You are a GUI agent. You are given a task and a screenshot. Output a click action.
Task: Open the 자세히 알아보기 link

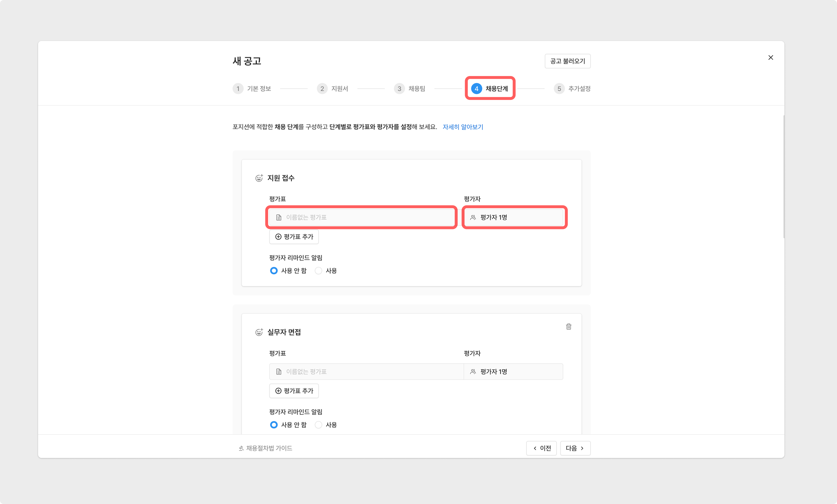[463, 127]
